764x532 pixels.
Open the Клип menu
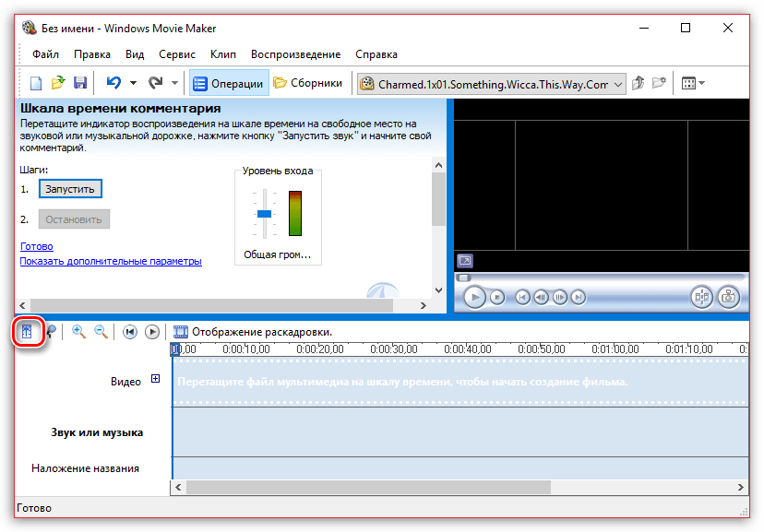pyautogui.click(x=223, y=54)
